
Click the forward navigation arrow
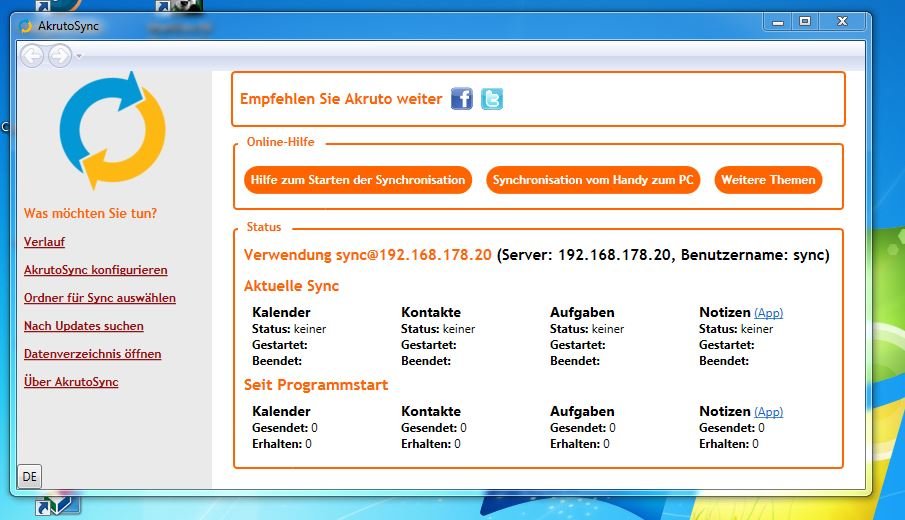click(x=59, y=56)
